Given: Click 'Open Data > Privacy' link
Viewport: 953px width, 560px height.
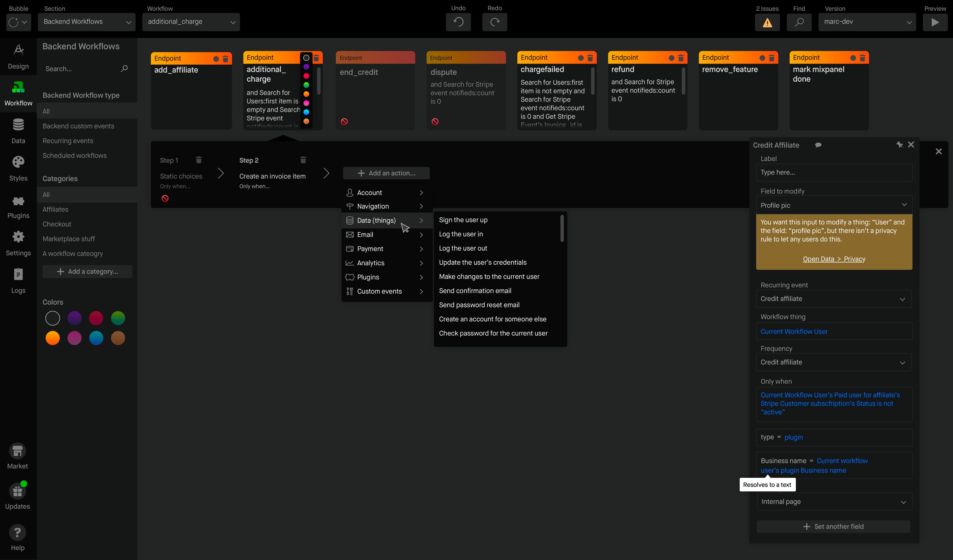Looking at the screenshot, I should pos(834,259).
